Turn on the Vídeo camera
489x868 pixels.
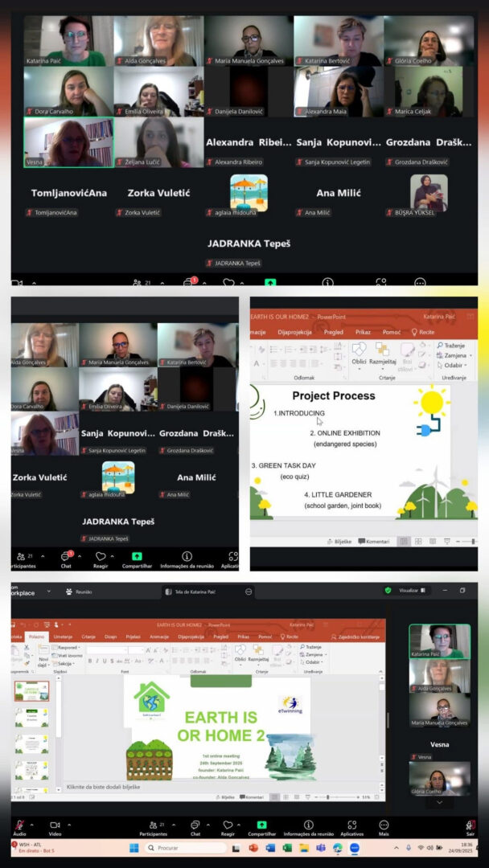pos(55,825)
